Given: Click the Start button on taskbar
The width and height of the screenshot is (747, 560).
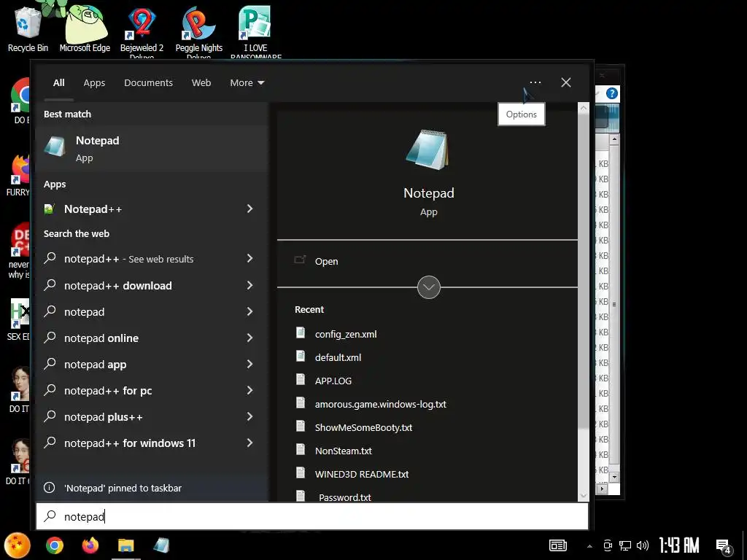Looking at the screenshot, I should point(18,545).
